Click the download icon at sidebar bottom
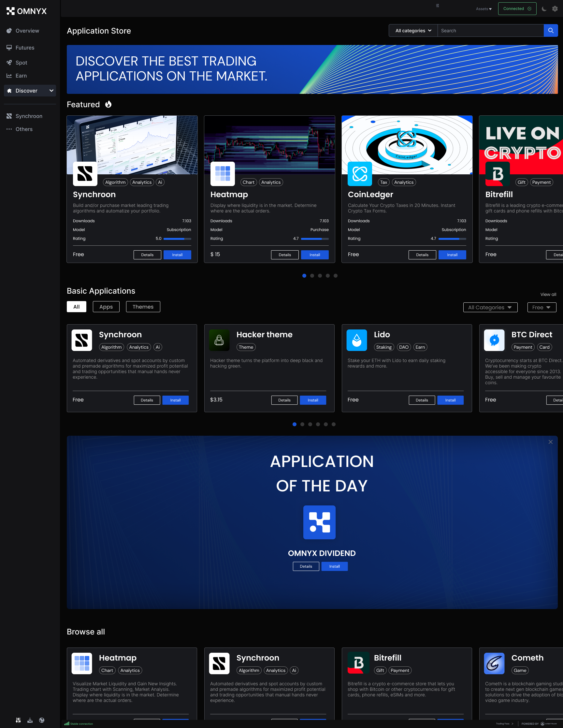563x728 pixels. [30, 720]
